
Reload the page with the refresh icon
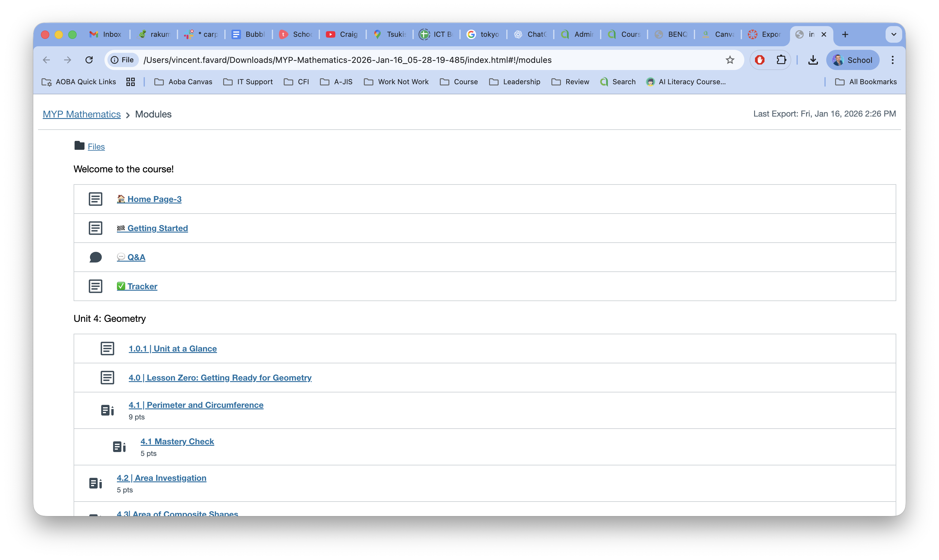89,60
